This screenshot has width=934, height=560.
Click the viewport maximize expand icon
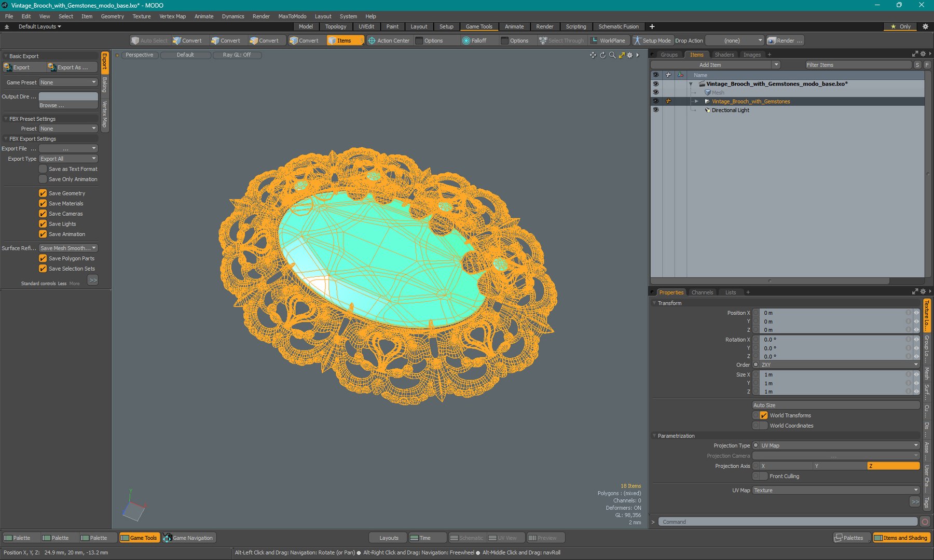(x=622, y=55)
